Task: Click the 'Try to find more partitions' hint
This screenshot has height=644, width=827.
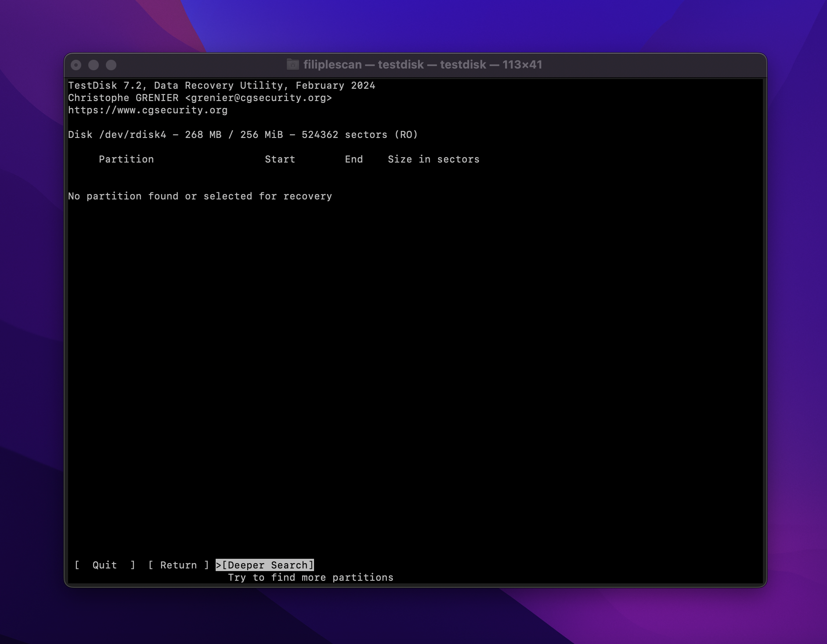Action: (311, 578)
